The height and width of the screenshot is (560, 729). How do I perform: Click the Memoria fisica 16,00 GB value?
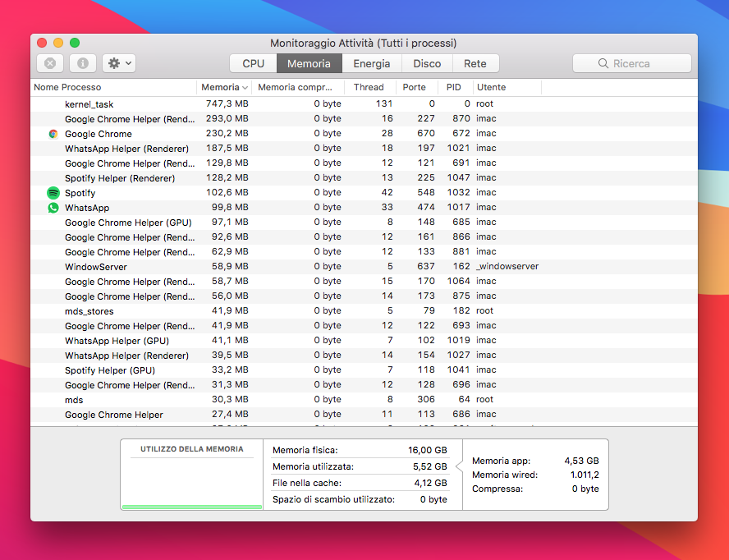[427, 450]
